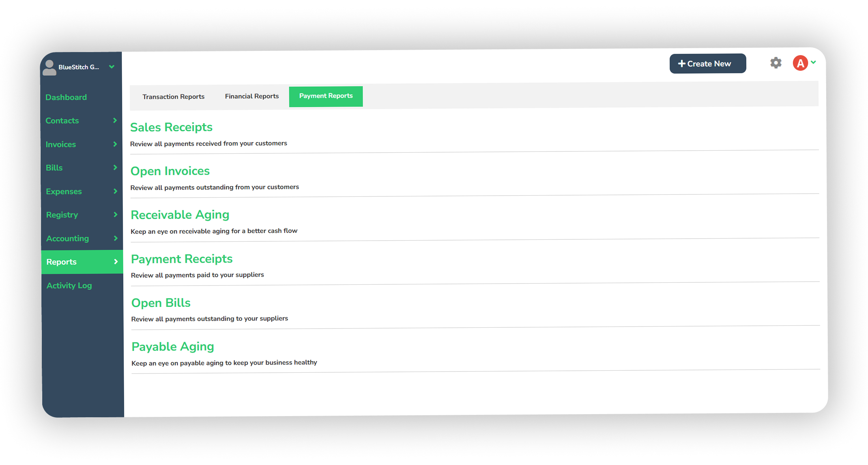This screenshot has height=465, width=868.
Task: Go to Dashboard in the sidebar
Action: (x=66, y=97)
